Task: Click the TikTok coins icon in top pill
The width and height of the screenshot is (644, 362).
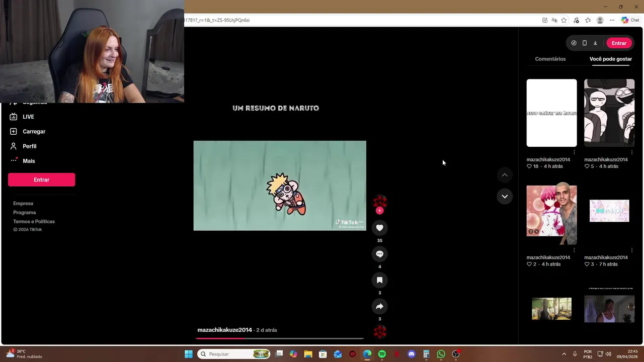Action: click(x=574, y=43)
